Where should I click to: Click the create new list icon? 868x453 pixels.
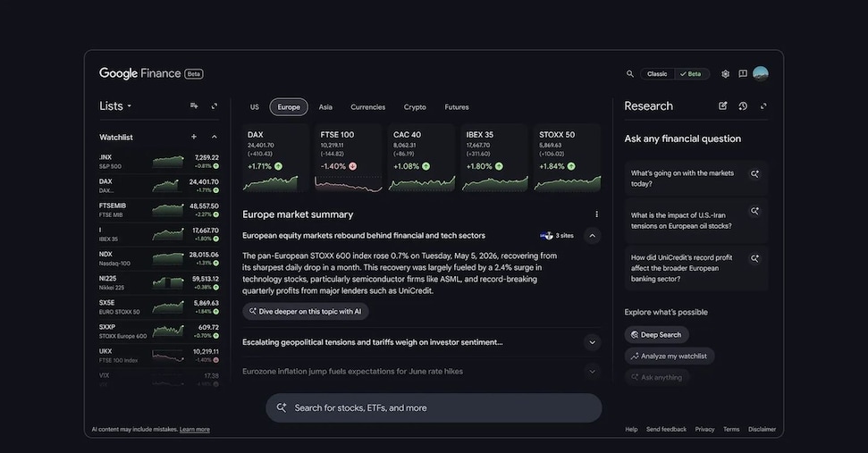pyautogui.click(x=194, y=105)
